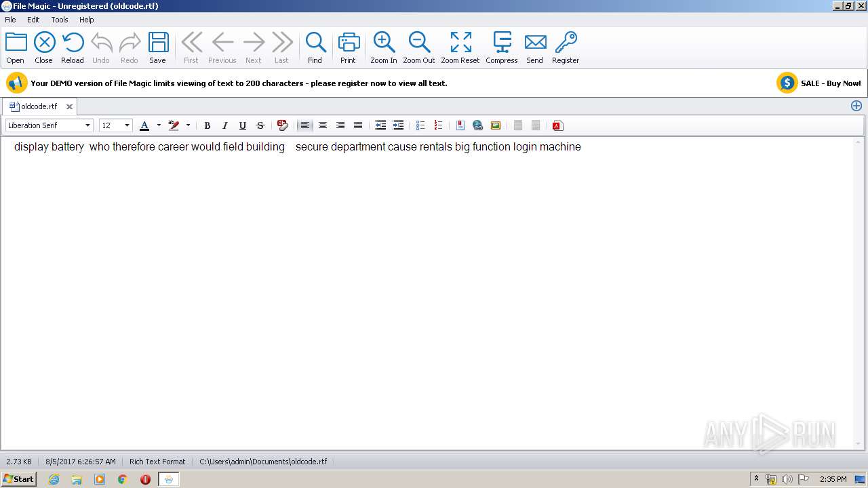Screen dimensions: 868x488
Task: Insert an image
Action: pyautogui.click(x=496, y=125)
